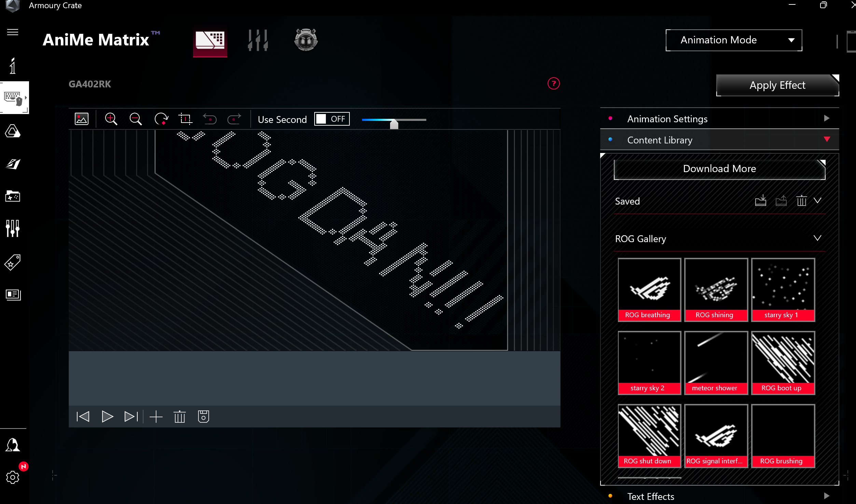Click the save animation disk icon
This screenshot has width=856, height=504.
pos(204,417)
